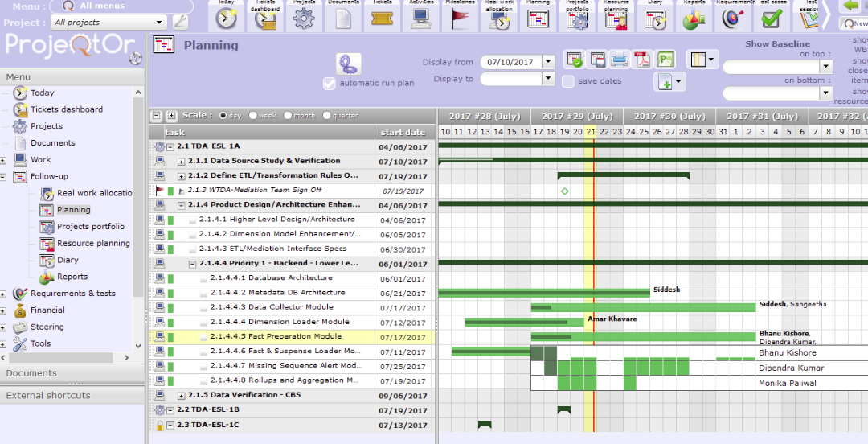
Task: Enable the save dates checkbox
Action: [568, 81]
